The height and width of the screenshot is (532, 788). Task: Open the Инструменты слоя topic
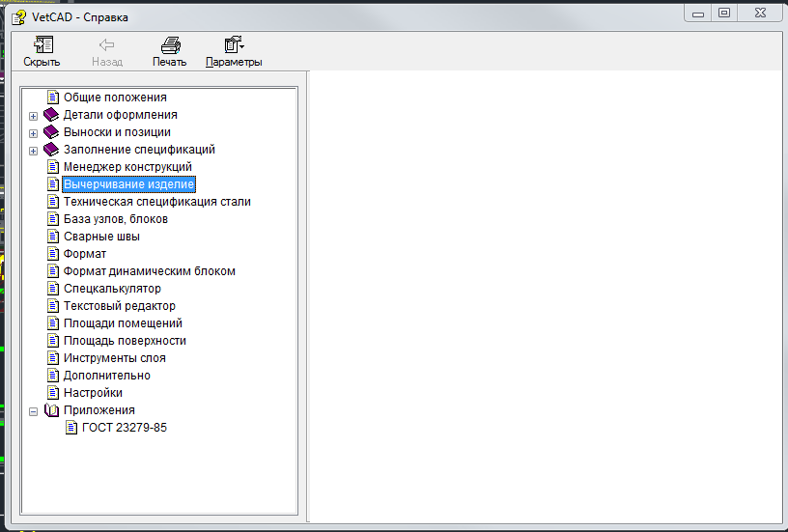pyautogui.click(x=115, y=357)
